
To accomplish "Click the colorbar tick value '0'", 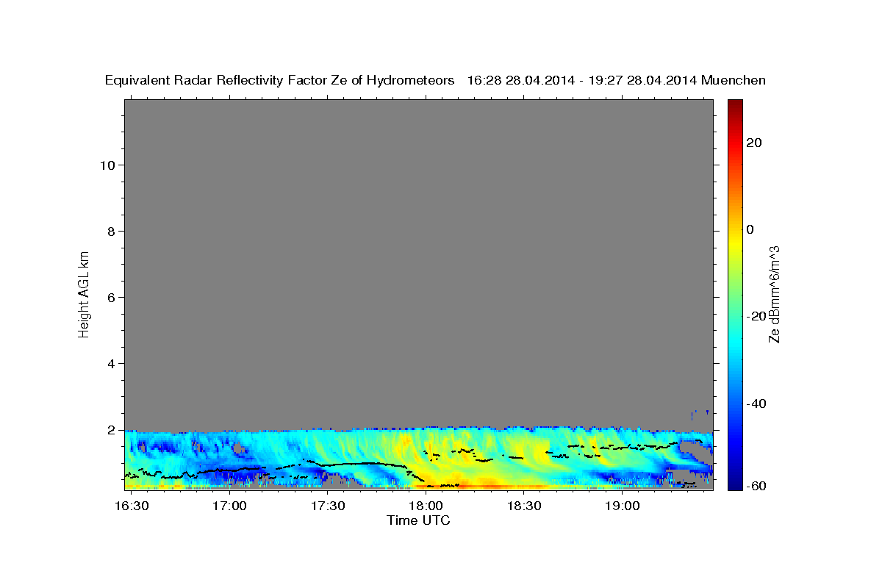I will (x=750, y=229).
